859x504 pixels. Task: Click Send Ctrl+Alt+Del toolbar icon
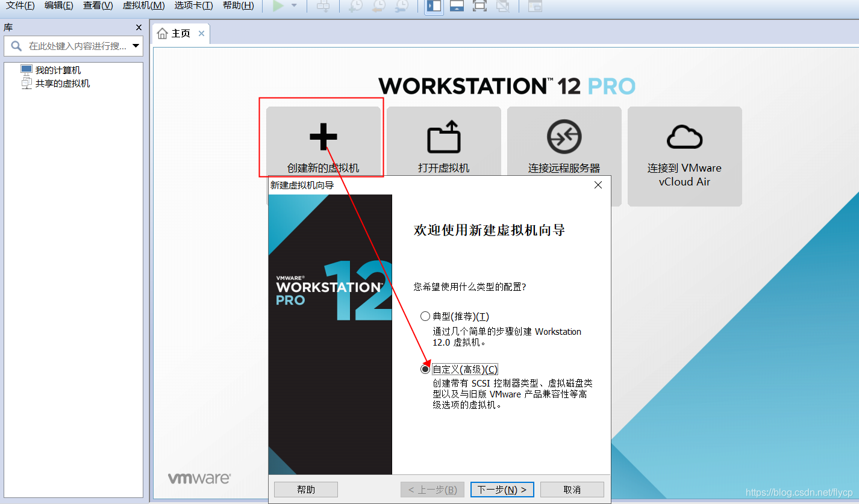pyautogui.click(x=323, y=5)
